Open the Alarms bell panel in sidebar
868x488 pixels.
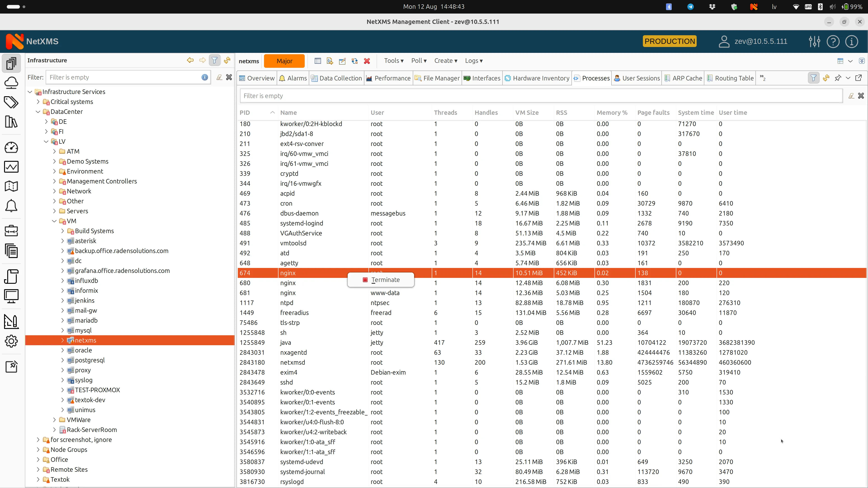(12, 206)
